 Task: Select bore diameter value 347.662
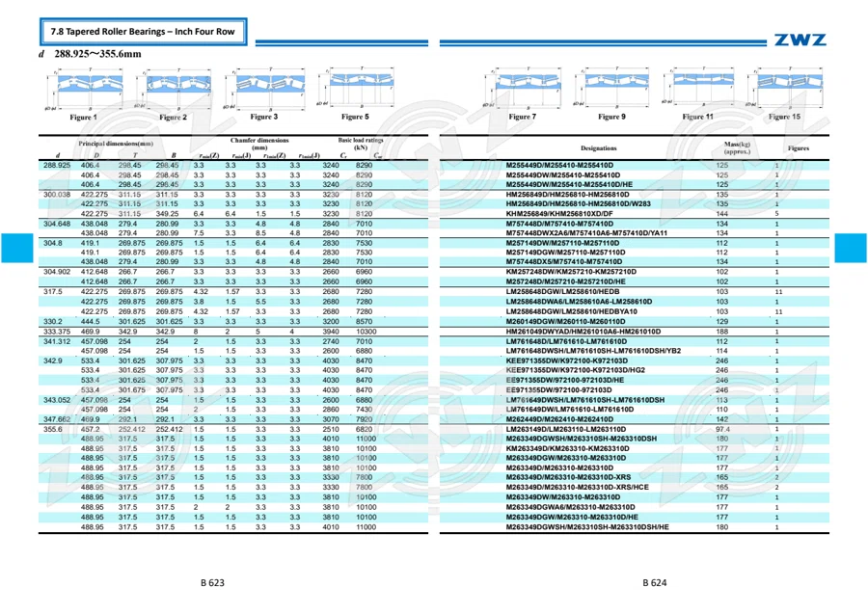[57, 419]
